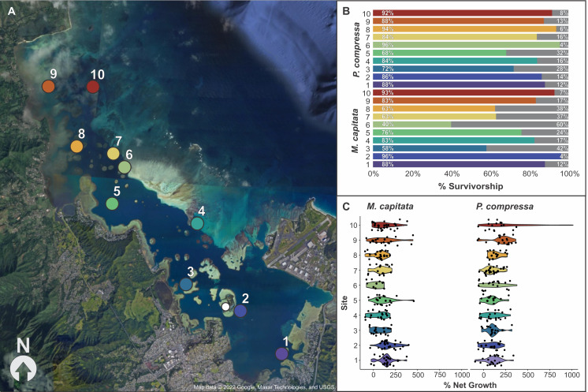Click the 'M. capitata' heading in panel C
588x392 pixels.
click(x=390, y=207)
